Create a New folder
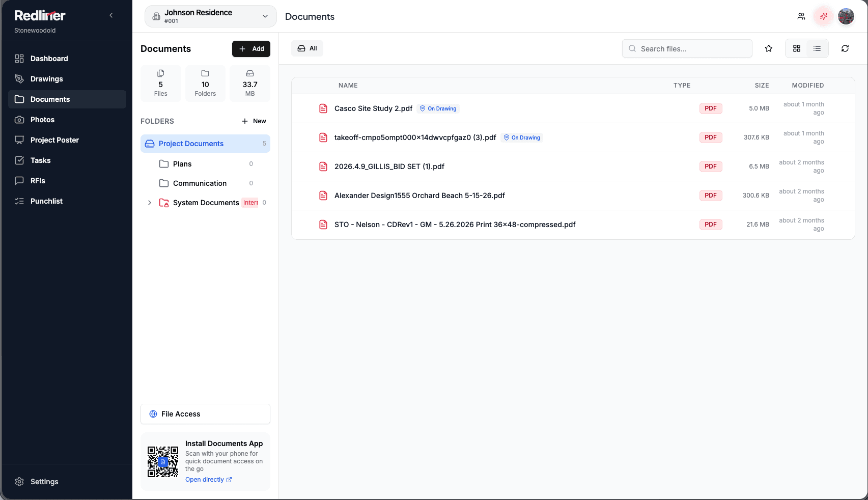The width and height of the screenshot is (868, 500). [x=254, y=121]
